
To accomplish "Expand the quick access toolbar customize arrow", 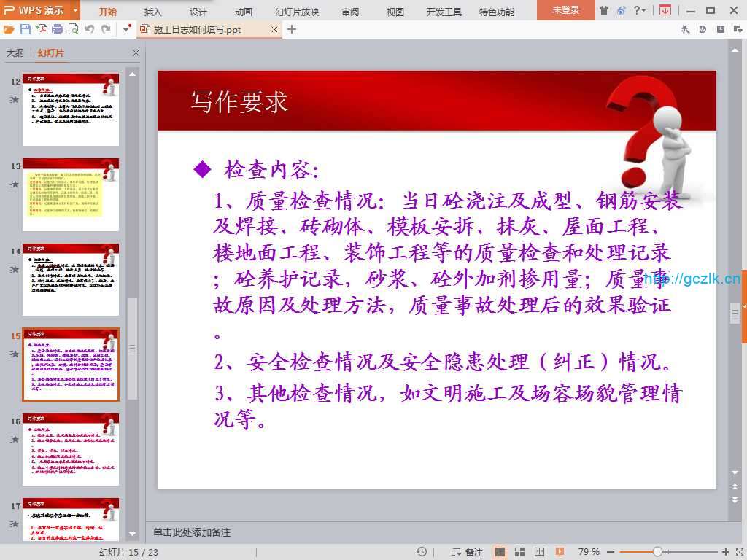I will pyautogui.click(x=127, y=29).
